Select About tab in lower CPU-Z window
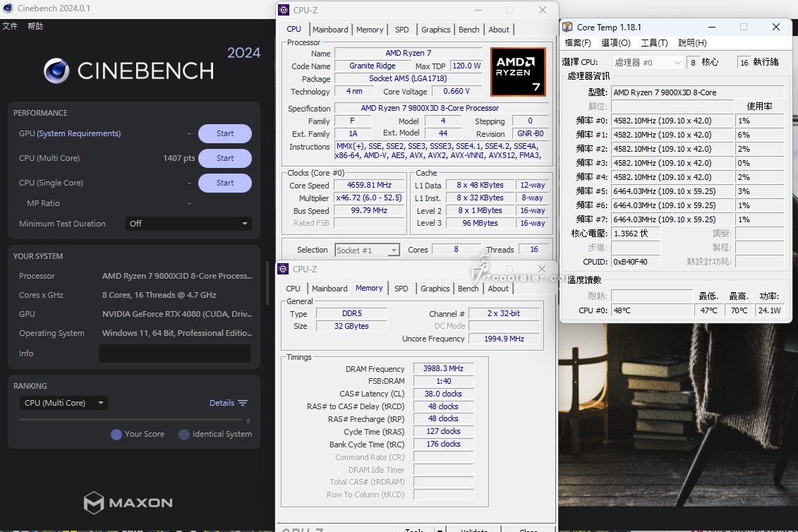 (498, 289)
